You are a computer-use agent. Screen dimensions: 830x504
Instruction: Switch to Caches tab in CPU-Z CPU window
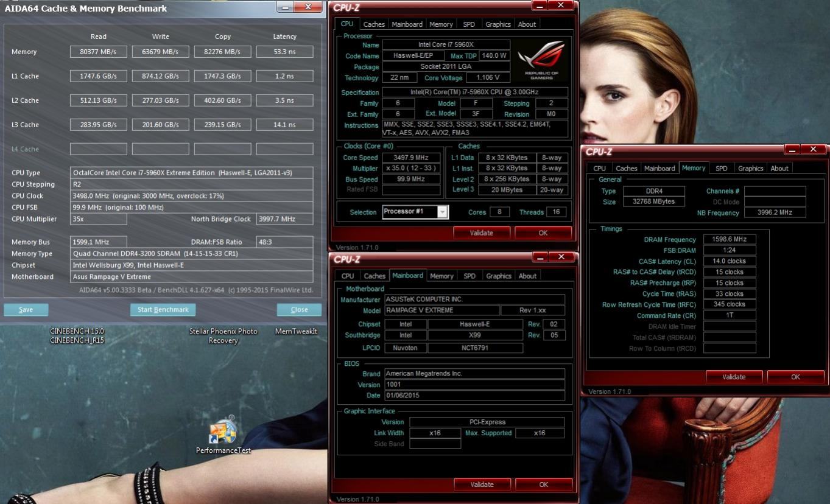click(x=374, y=24)
